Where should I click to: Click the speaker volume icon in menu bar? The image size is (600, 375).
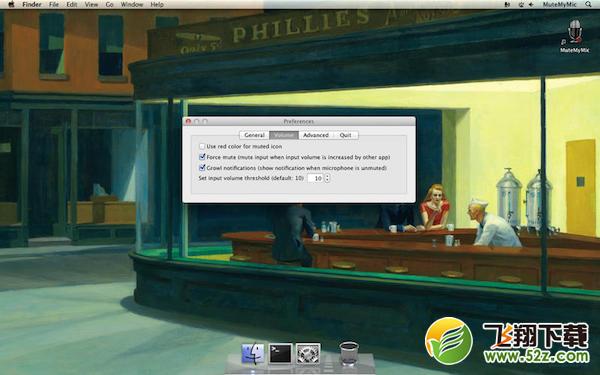pos(531,5)
